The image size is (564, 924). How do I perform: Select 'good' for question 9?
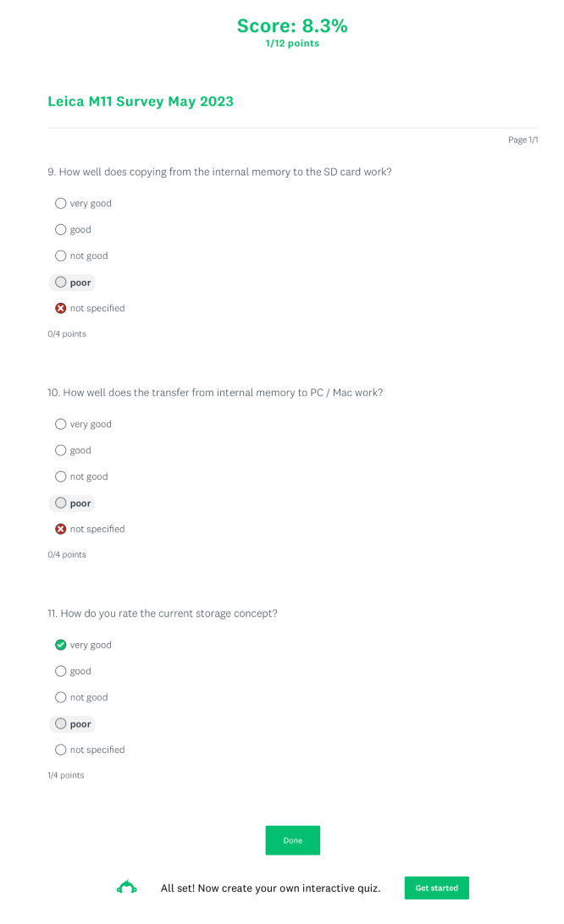(60, 229)
